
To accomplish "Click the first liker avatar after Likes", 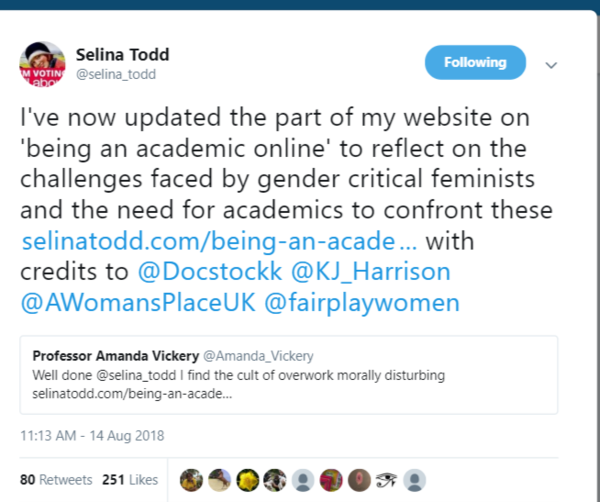I will (190, 479).
